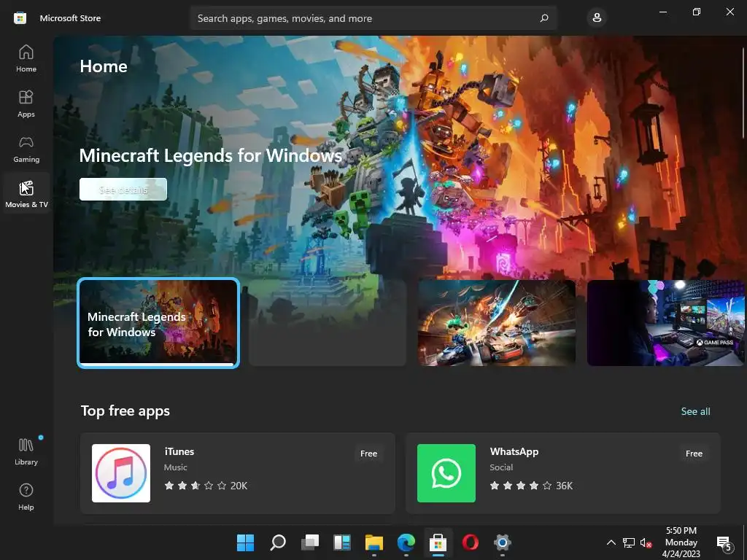Click the Minecraft Legends for Windows banner title
The width and height of the screenshot is (747, 560).
pyautogui.click(x=211, y=156)
